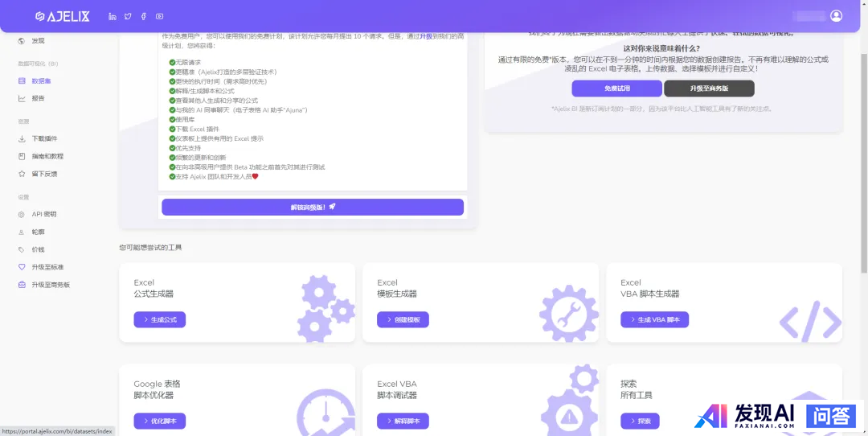Click the 生成 VBA 脚本 button
The height and width of the screenshot is (436, 868).
point(654,319)
